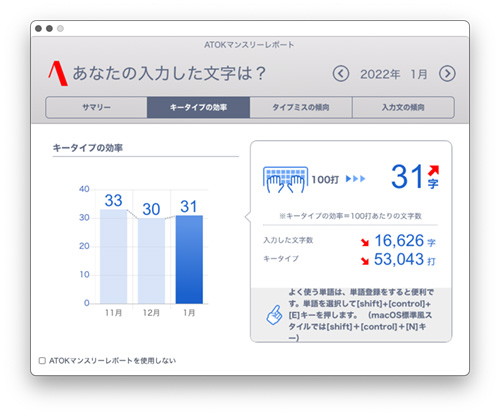Click the 12月 axis label

[151, 313]
